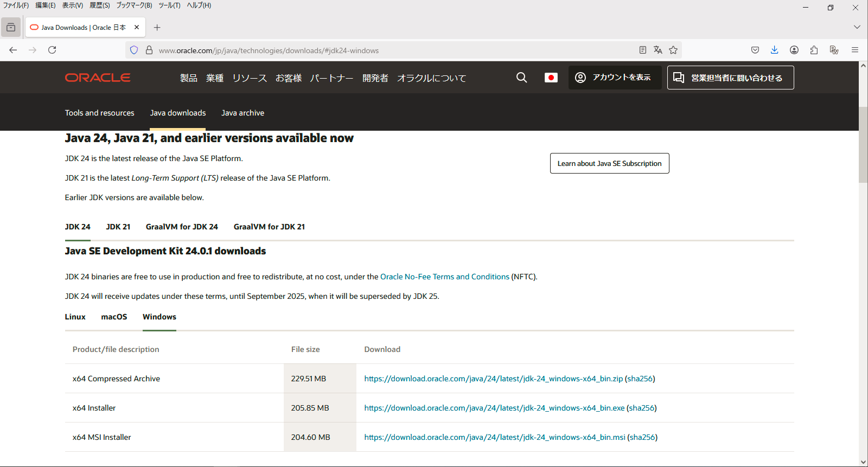Click the site security padlock icon
Image resolution: width=868 pixels, height=467 pixels.
click(149, 50)
